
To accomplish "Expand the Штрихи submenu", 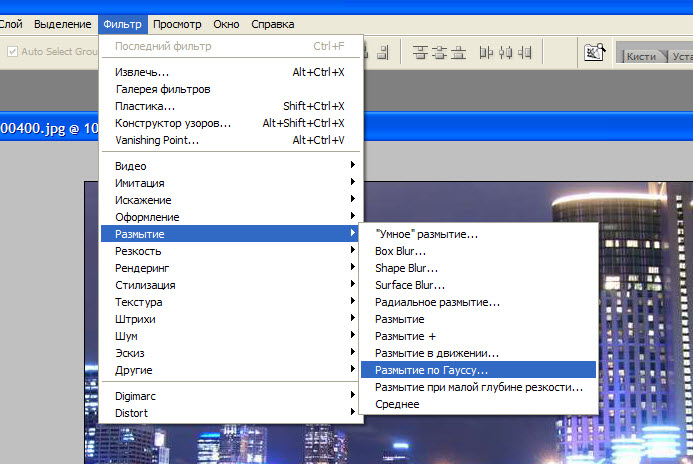I will [230, 319].
